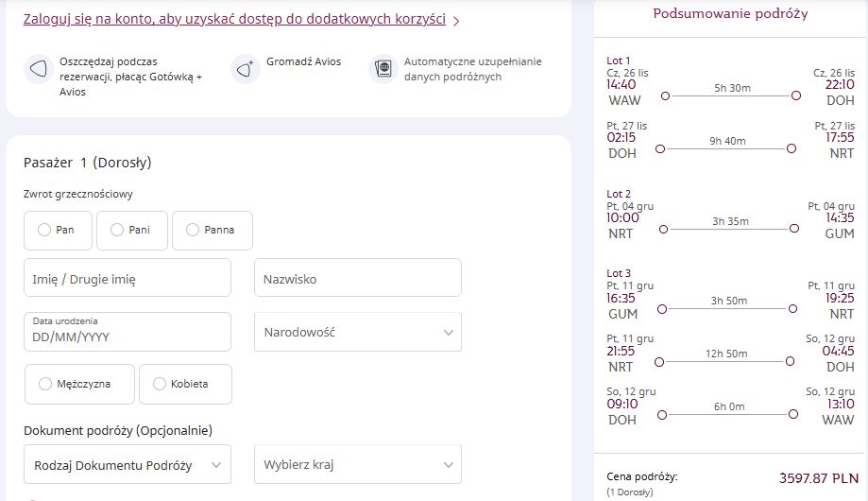The width and height of the screenshot is (868, 501).
Task: Click the Data urodzenia date field
Action: point(128,332)
